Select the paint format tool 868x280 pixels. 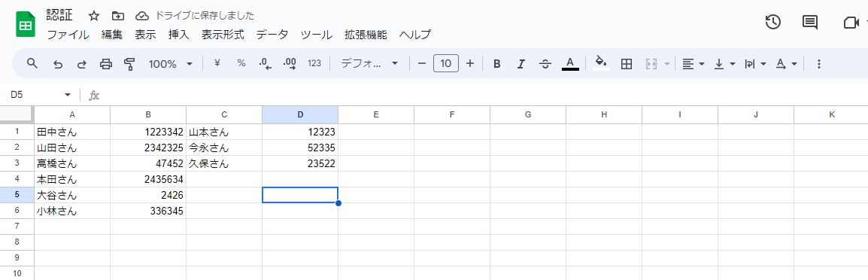[129, 64]
